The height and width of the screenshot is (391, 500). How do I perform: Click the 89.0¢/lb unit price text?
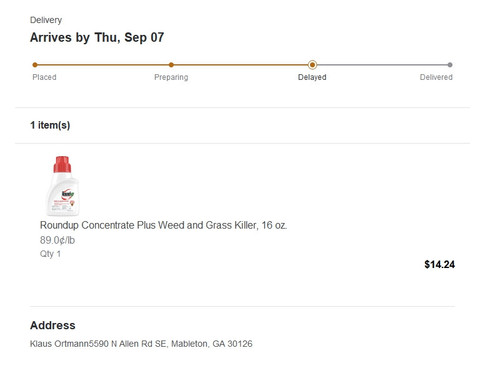coord(57,240)
